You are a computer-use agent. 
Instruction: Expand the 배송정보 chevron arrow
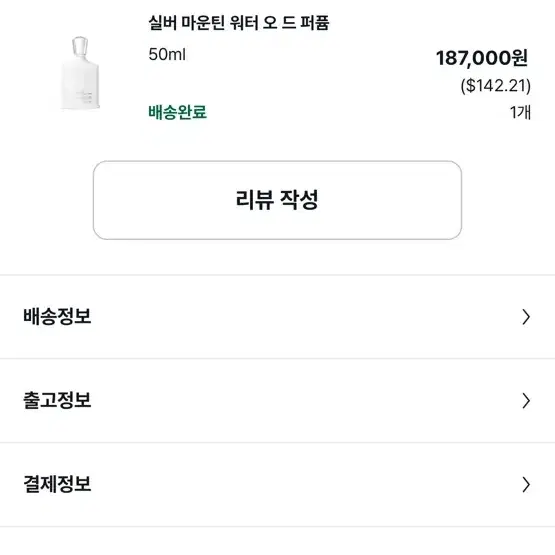pyautogui.click(x=526, y=317)
